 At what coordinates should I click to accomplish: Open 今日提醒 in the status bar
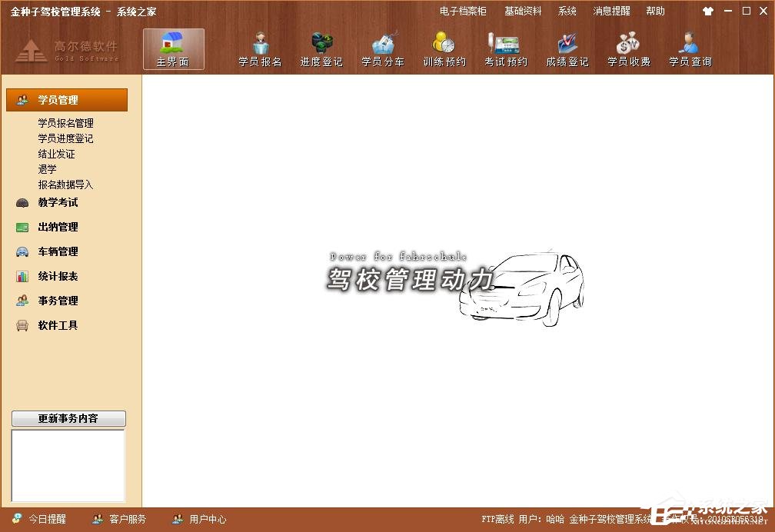click(x=40, y=520)
